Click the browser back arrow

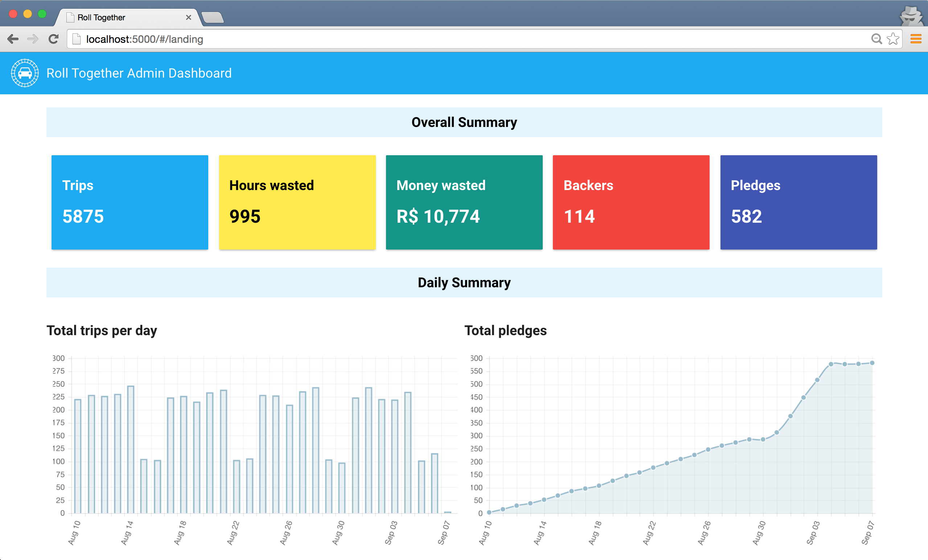(x=13, y=39)
